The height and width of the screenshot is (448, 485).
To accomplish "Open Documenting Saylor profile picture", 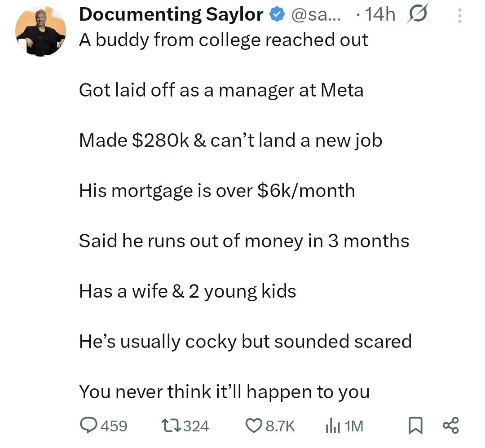I will [40, 31].
